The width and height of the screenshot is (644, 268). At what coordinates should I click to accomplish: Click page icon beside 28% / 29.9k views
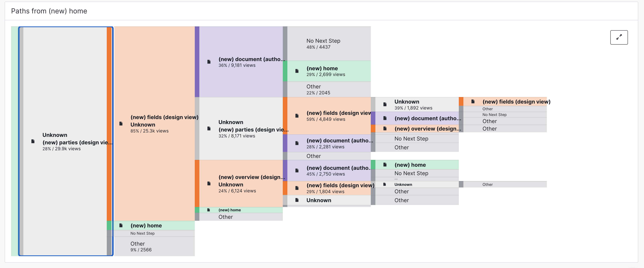pyautogui.click(x=33, y=141)
